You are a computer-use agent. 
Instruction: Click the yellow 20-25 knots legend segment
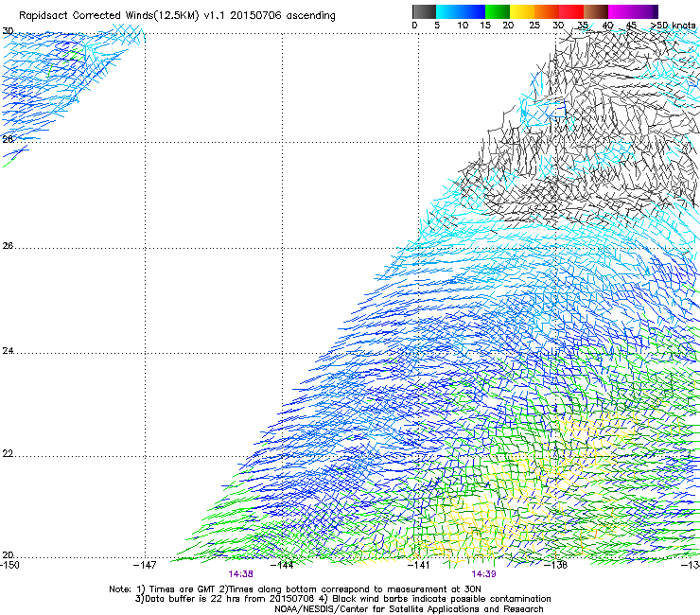click(522, 11)
